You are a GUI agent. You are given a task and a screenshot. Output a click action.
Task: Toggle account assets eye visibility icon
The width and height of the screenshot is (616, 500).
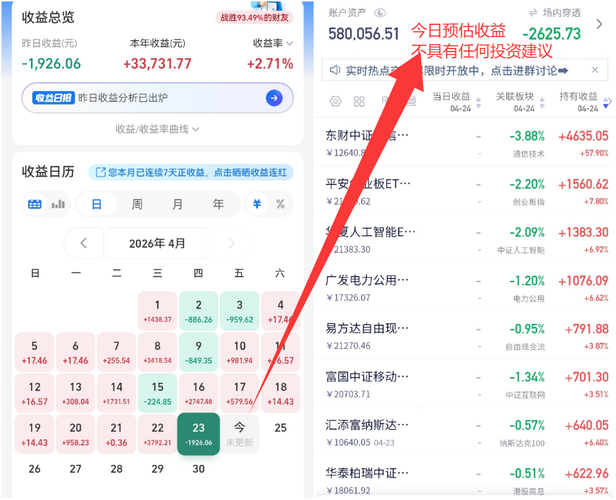point(380,13)
